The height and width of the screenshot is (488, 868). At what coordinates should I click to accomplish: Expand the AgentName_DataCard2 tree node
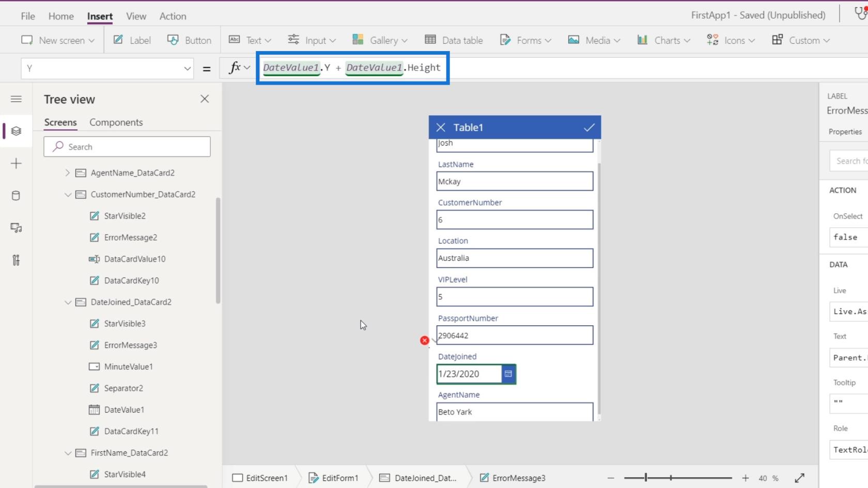[67, 173]
